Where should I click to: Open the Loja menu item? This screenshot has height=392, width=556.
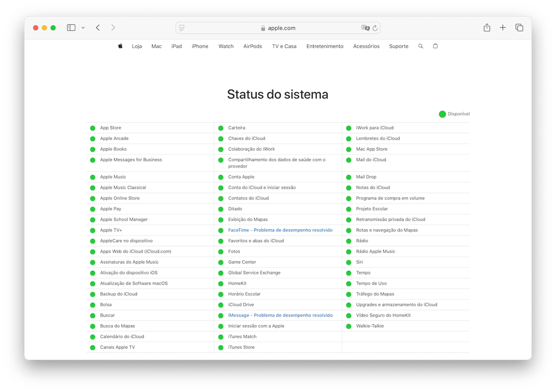point(137,46)
